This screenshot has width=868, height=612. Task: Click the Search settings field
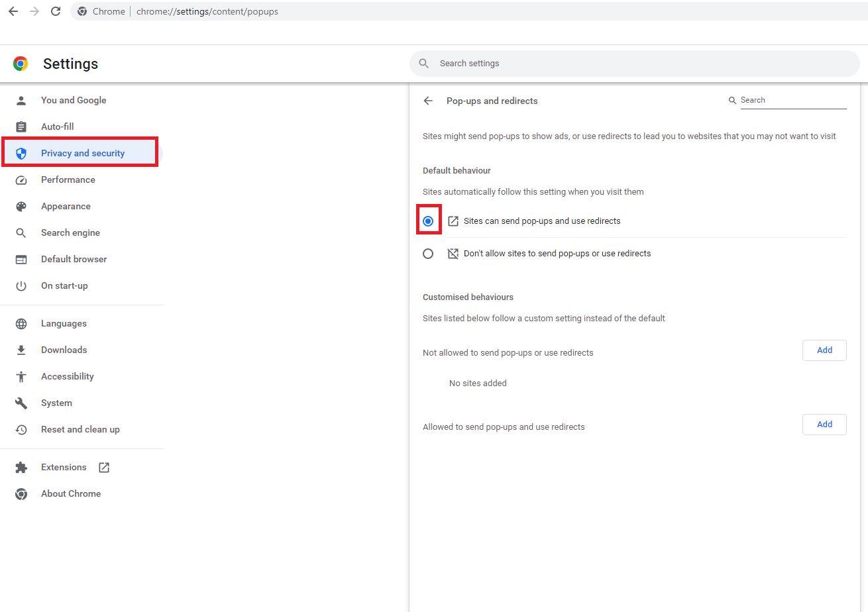pos(636,64)
